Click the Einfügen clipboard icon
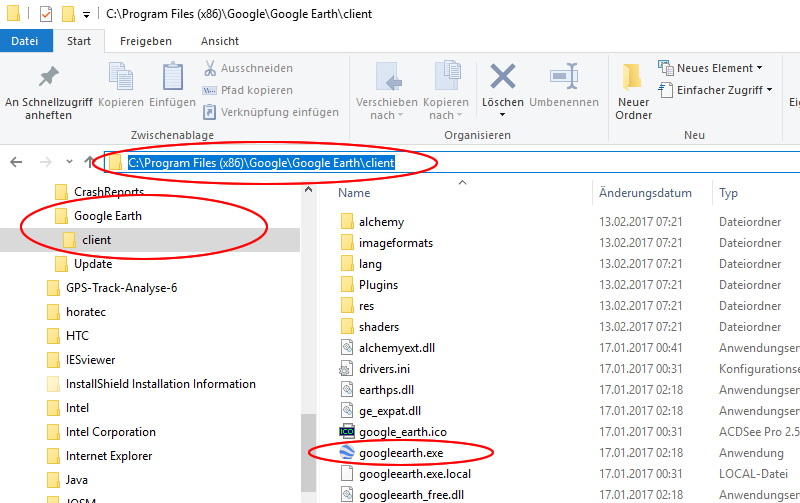Image resolution: width=800 pixels, height=503 pixels. click(x=172, y=78)
